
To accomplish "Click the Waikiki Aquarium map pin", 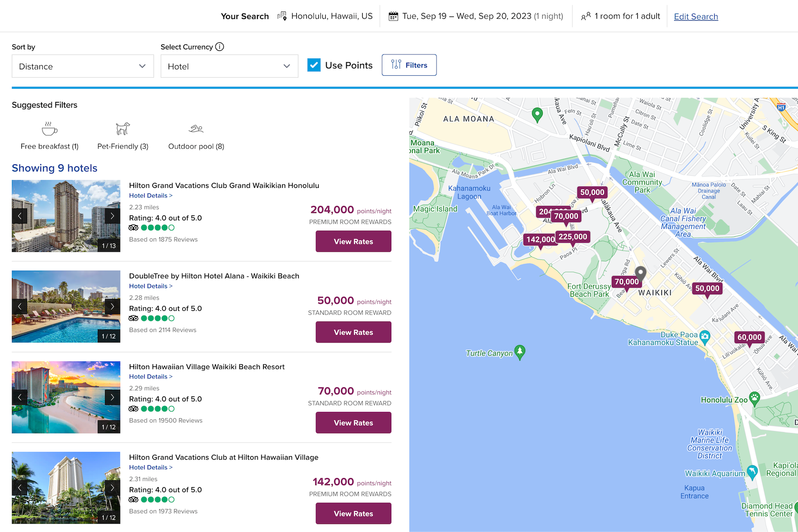I will 752,472.
